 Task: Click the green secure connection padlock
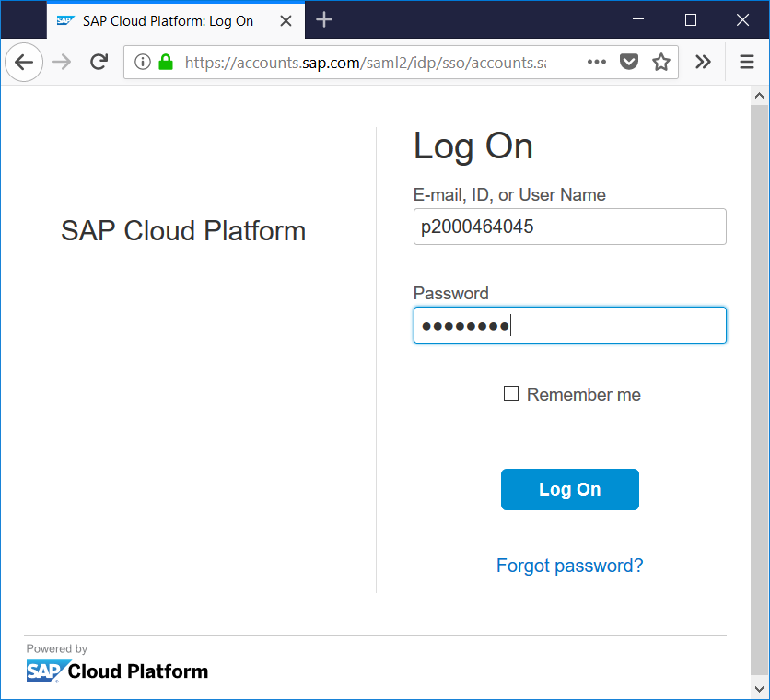coord(166,63)
